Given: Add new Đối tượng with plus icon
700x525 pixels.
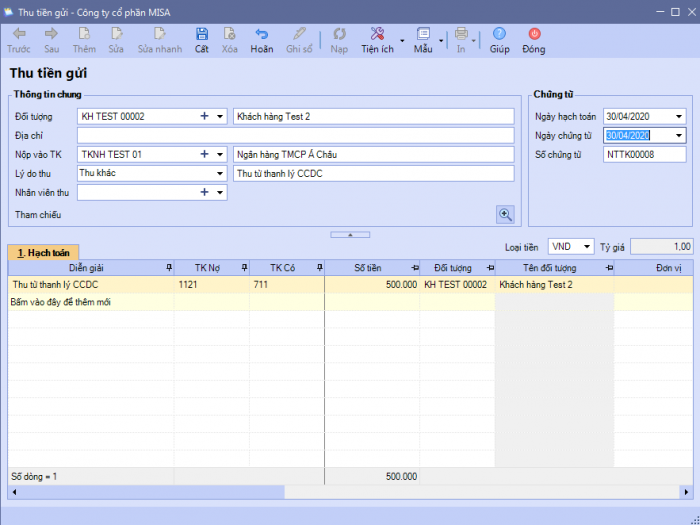Looking at the screenshot, I should pos(204,116).
